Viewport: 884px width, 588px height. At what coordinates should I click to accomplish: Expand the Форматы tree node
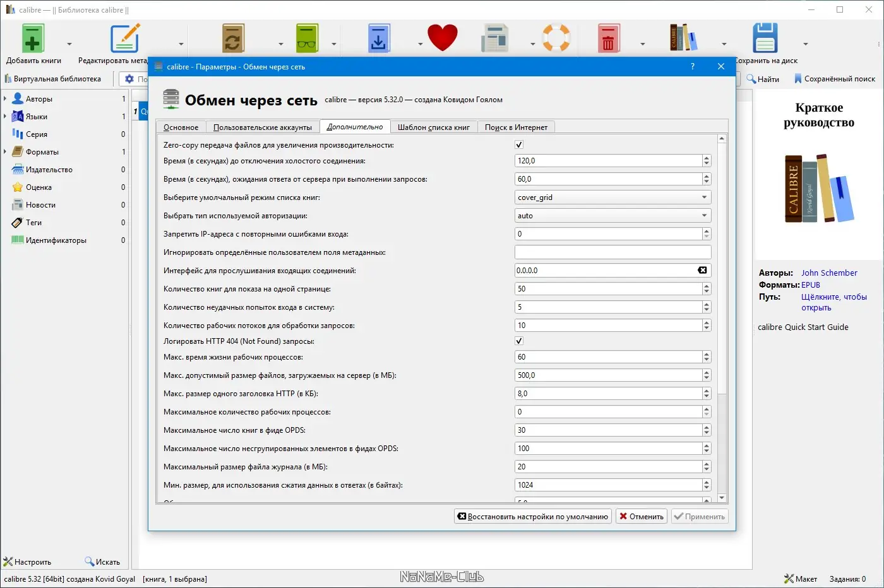5,152
